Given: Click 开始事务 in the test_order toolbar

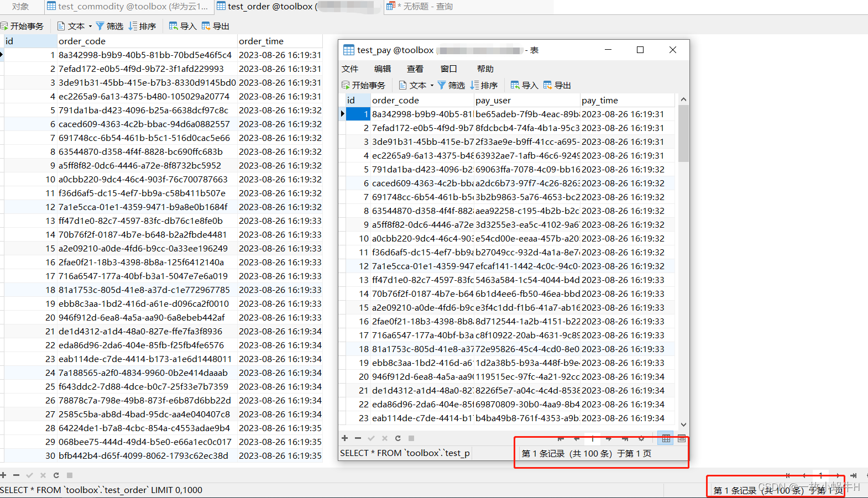Looking at the screenshot, I should coord(22,26).
